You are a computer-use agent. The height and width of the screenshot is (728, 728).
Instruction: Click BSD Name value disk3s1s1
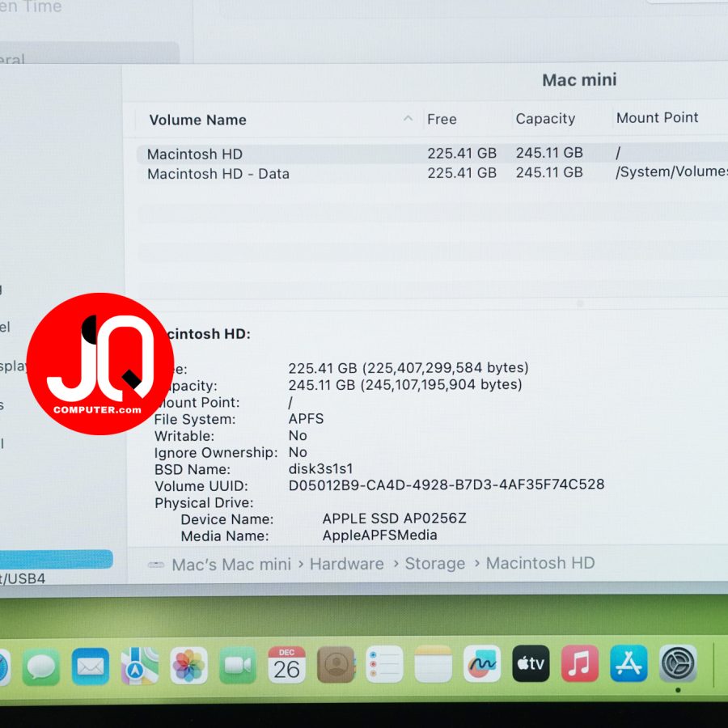(x=320, y=468)
